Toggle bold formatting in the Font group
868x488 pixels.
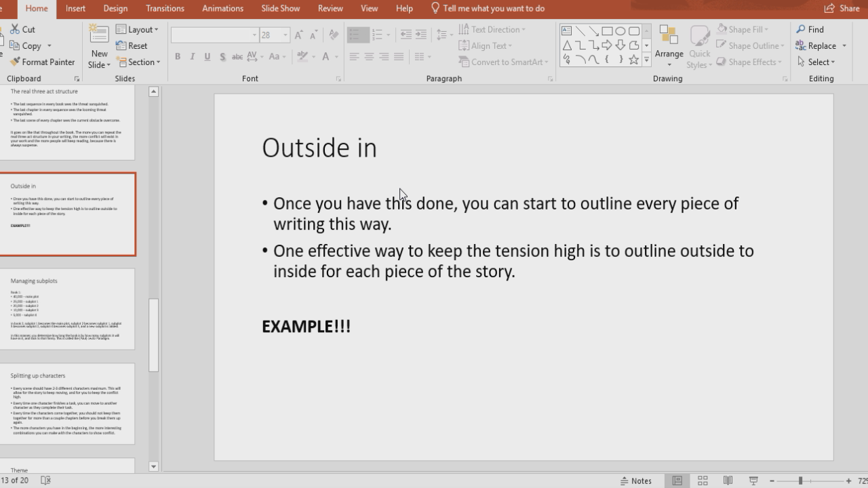coord(177,57)
